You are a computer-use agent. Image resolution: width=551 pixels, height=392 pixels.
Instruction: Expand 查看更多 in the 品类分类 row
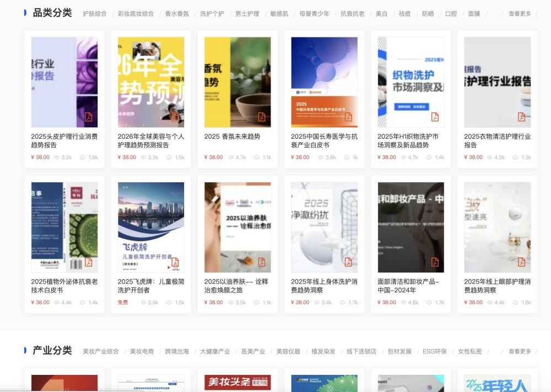point(520,12)
